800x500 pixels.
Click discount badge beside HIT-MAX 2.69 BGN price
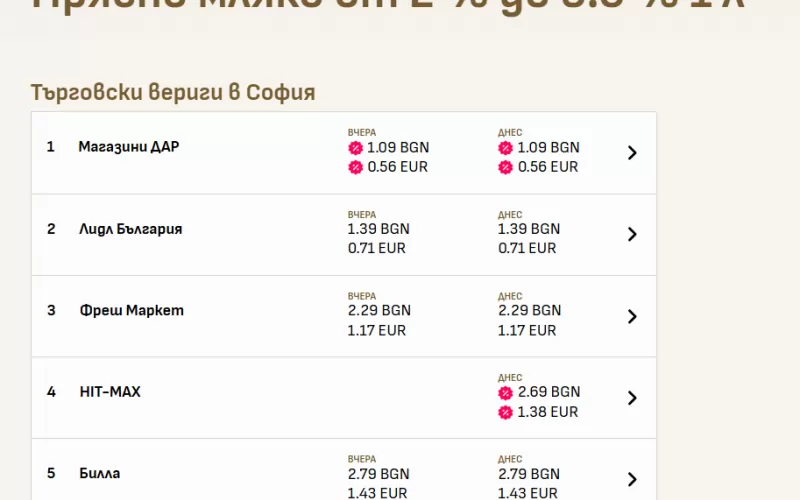coord(505,392)
